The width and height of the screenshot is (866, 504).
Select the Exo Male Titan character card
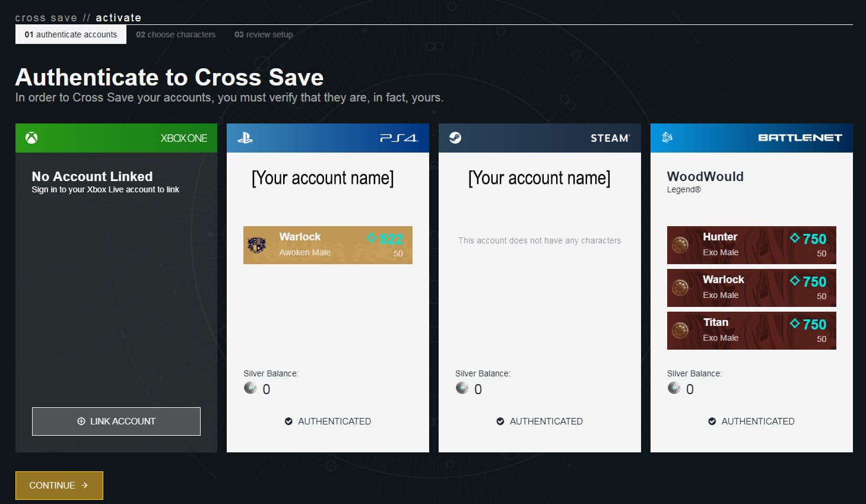(x=751, y=331)
